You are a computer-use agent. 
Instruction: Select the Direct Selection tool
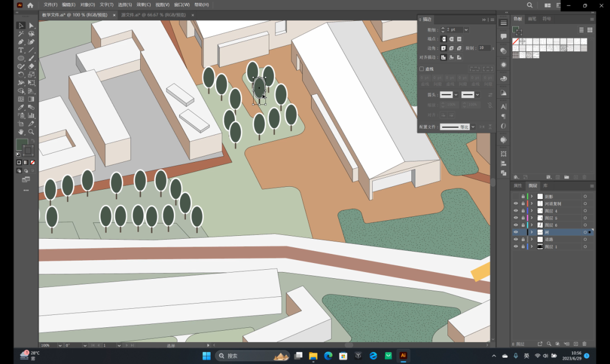tap(32, 25)
